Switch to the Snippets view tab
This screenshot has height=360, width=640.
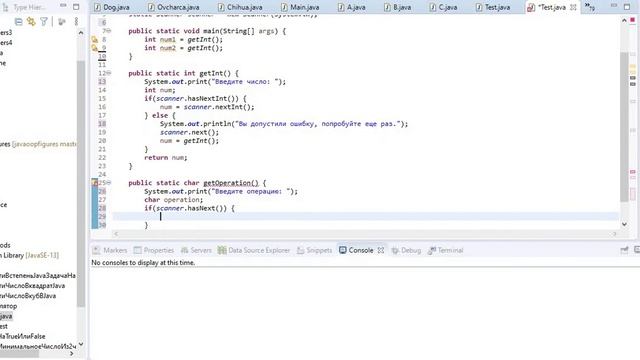(x=314, y=250)
